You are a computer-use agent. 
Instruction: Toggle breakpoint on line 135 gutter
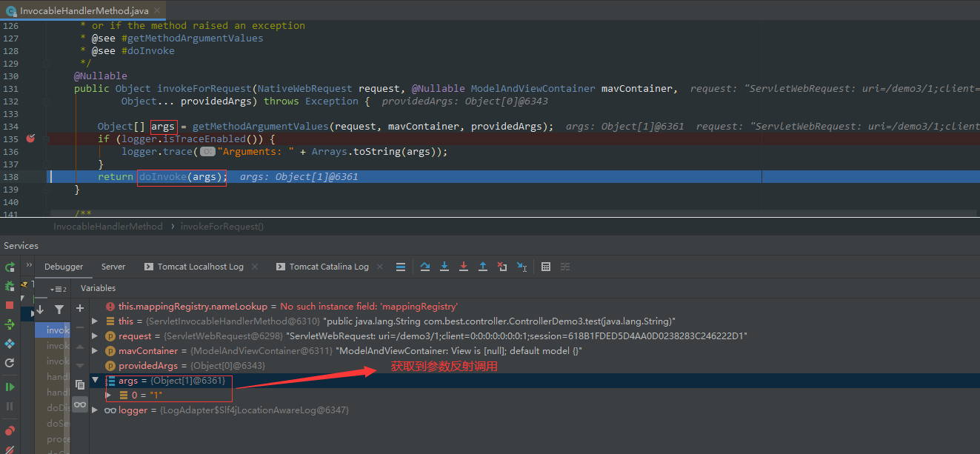30,138
